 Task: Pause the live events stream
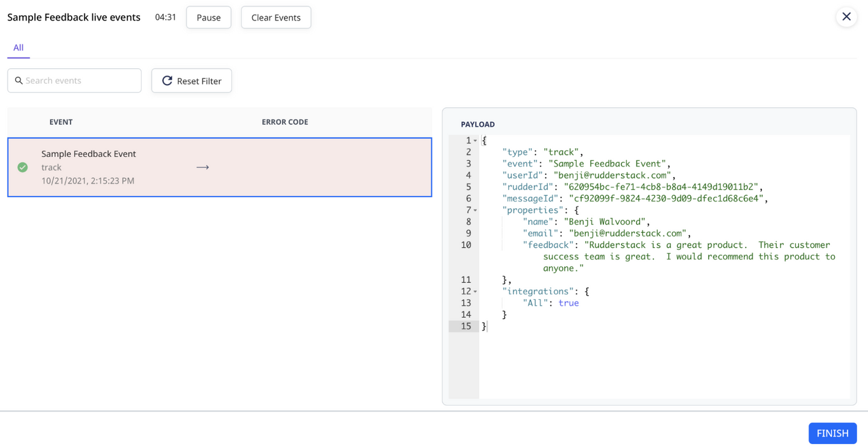[209, 17]
